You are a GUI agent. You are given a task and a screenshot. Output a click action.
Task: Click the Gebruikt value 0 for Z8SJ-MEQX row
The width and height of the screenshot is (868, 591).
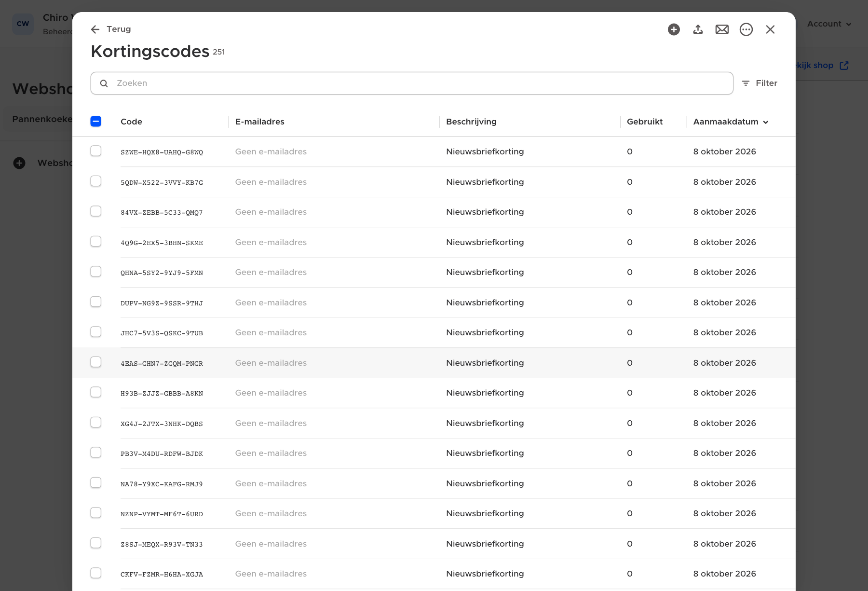(x=629, y=544)
